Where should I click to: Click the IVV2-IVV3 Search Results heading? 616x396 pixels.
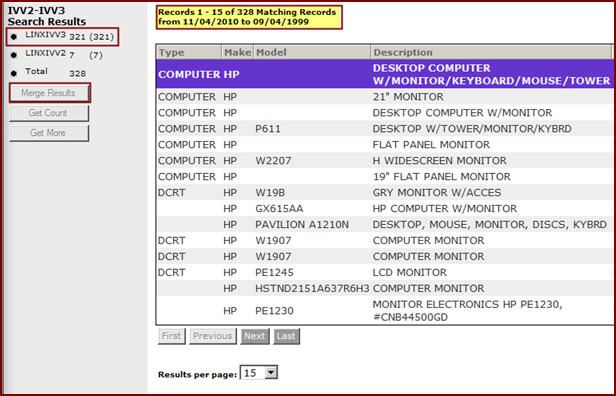coord(46,16)
